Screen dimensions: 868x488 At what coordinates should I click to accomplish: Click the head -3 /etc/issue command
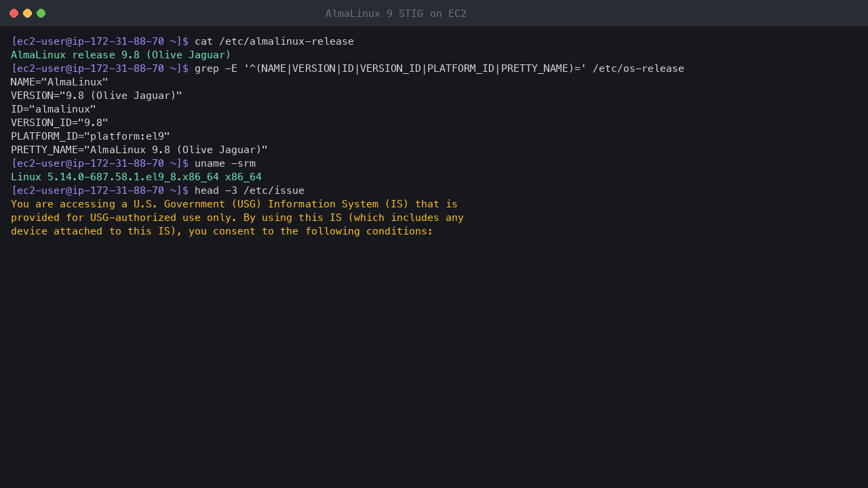point(250,190)
